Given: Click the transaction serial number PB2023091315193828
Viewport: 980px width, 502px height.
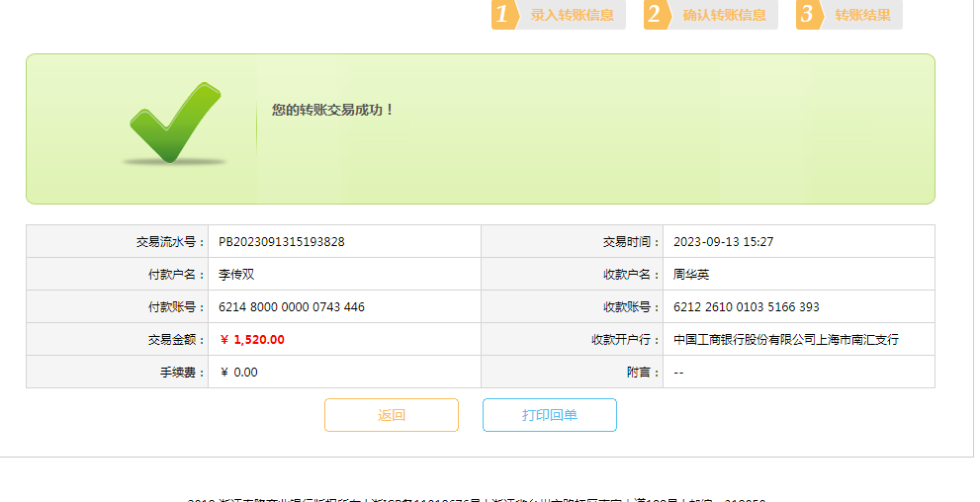Looking at the screenshot, I should (281, 241).
